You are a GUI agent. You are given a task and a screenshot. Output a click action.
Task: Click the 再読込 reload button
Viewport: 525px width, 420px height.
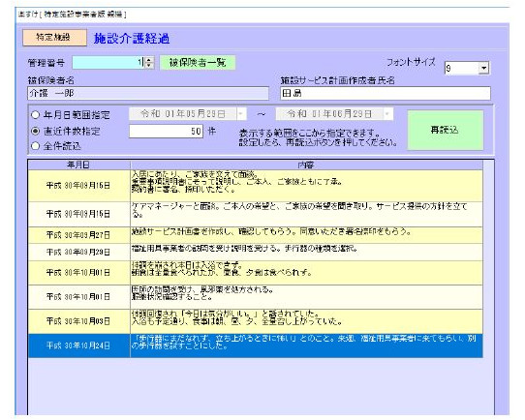pyautogui.click(x=445, y=130)
